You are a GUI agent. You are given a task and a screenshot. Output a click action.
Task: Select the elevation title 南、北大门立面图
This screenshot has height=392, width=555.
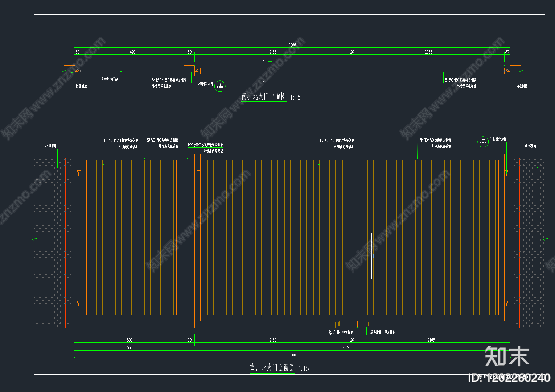coord(272,368)
